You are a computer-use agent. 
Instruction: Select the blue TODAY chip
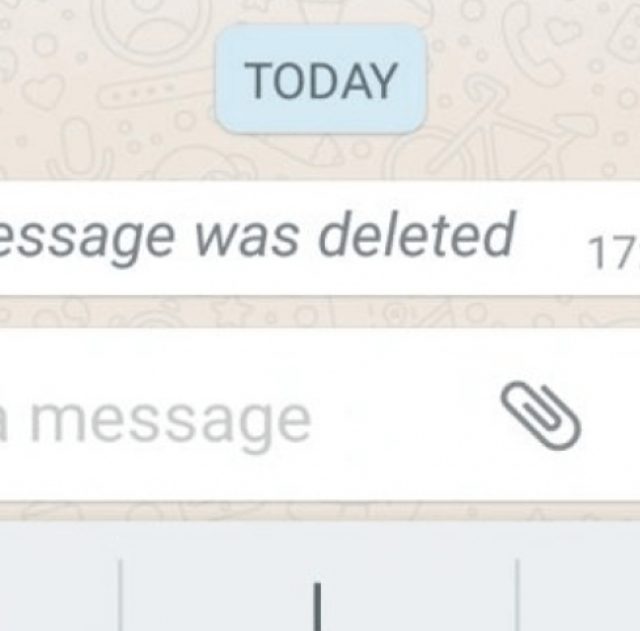(x=321, y=80)
